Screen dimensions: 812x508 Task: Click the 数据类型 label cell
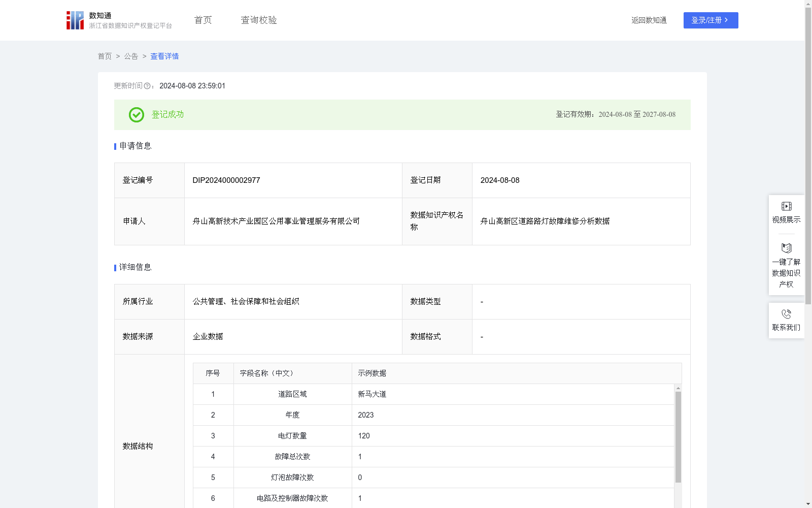point(437,302)
